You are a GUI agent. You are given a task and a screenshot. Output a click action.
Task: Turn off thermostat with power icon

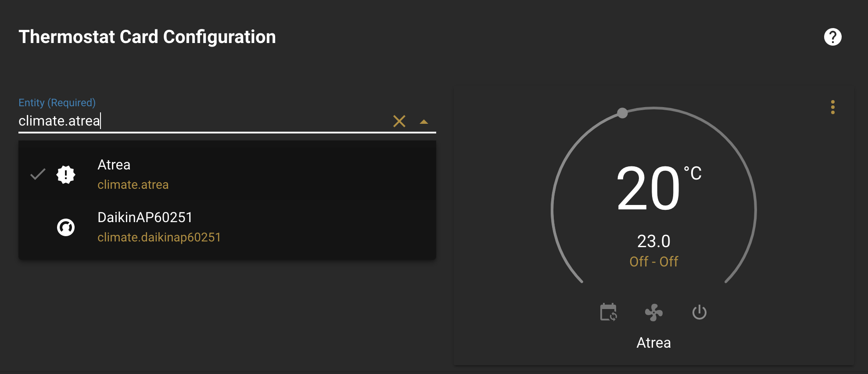point(699,313)
